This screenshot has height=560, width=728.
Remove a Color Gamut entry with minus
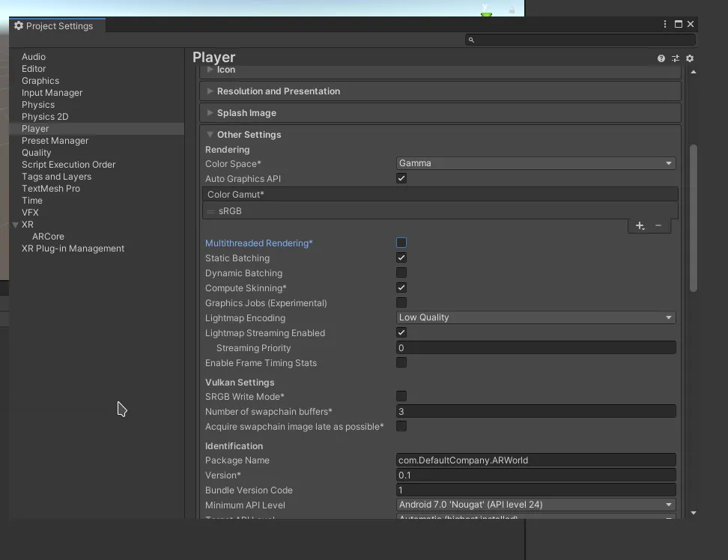tap(658, 225)
